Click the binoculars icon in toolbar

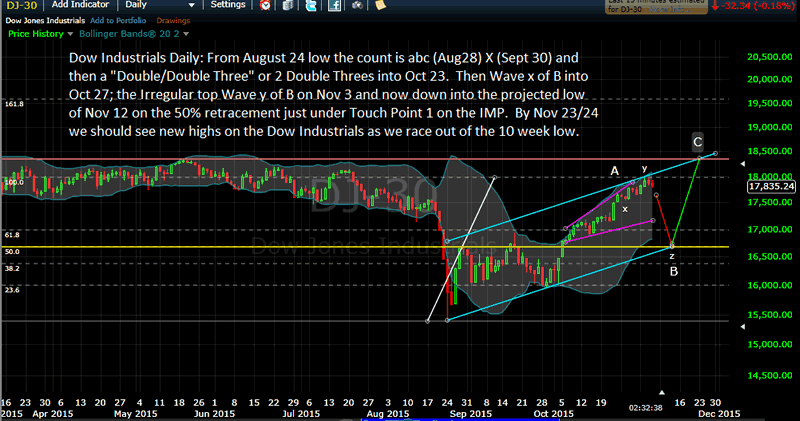coord(351,5)
